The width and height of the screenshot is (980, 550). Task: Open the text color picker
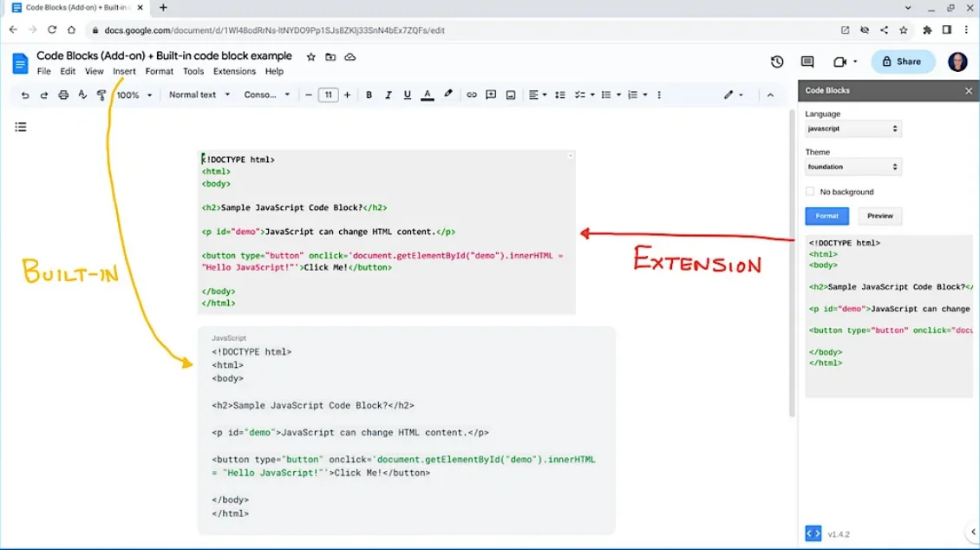(x=428, y=95)
